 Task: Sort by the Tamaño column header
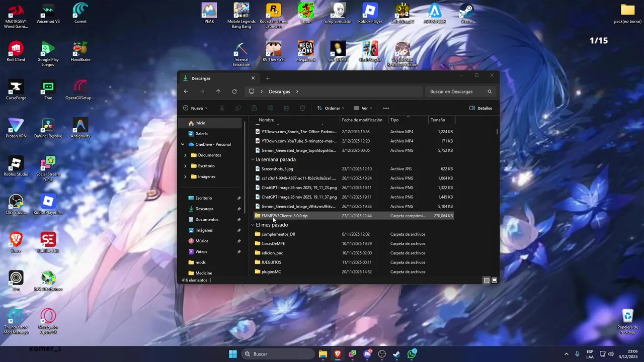click(x=442, y=120)
